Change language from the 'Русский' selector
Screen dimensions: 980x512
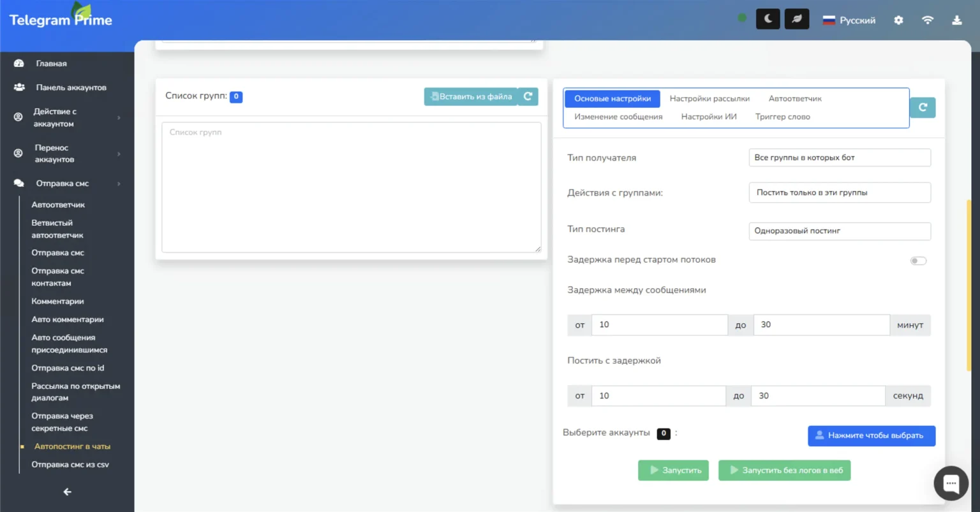(x=849, y=20)
